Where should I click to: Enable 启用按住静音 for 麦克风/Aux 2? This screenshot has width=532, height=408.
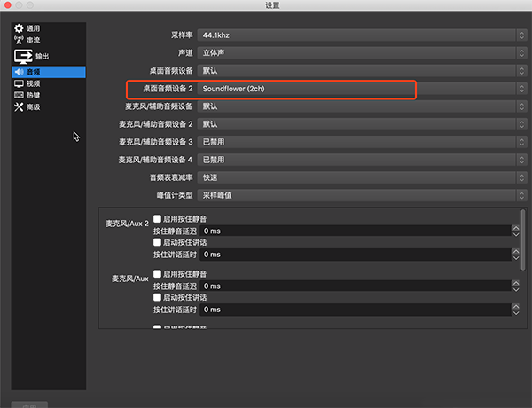click(157, 218)
